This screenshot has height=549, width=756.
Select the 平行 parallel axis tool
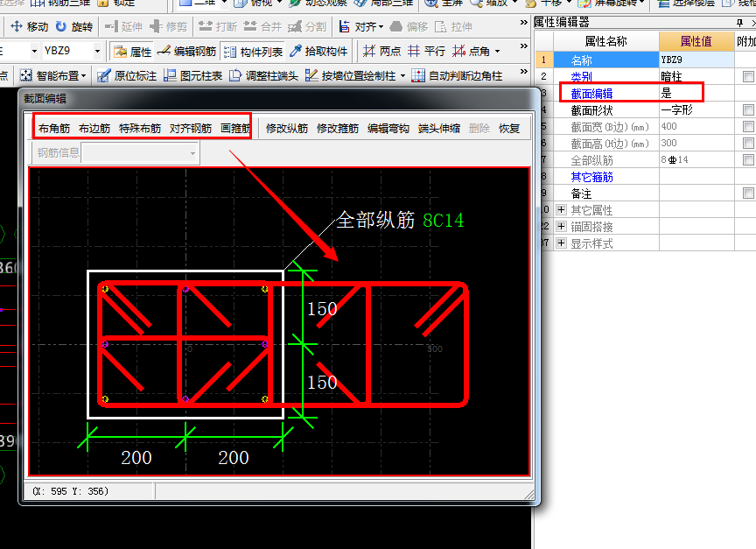426,51
